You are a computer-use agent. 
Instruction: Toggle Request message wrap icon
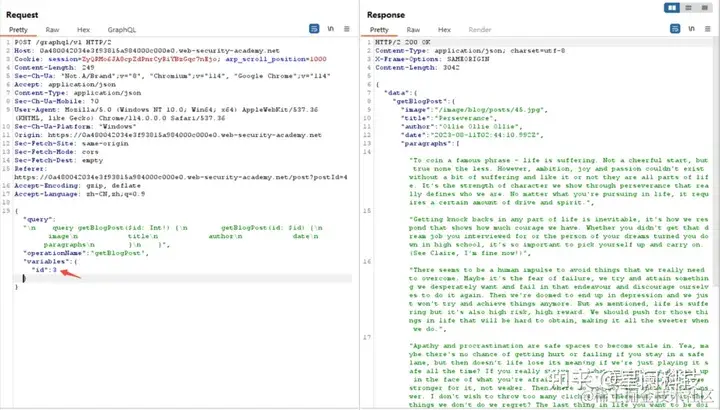314,29
